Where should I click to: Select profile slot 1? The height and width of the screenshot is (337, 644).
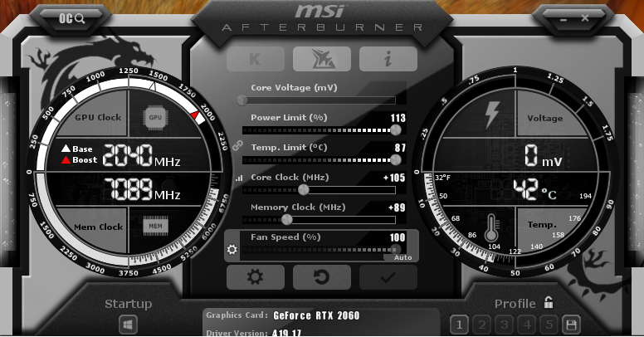pyautogui.click(x=459, y=325)
